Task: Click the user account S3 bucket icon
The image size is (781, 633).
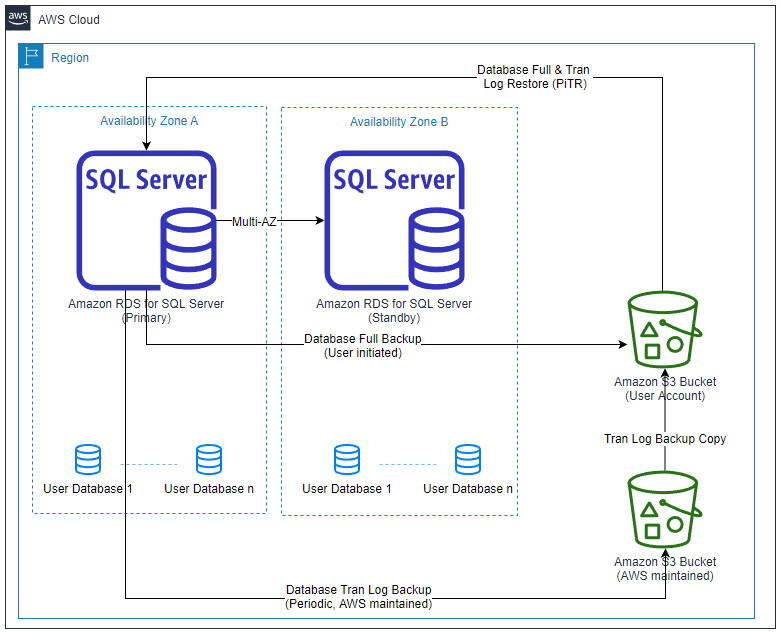Action: [665, 330]
